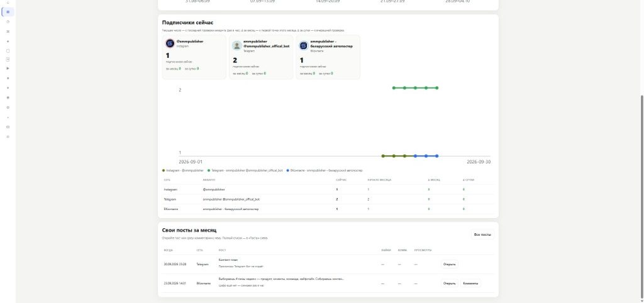Viewport: 644px width, 303px height.
Task: Click the 'ВКонтакте' cell in subscribers table
Action: pos(171,209)
